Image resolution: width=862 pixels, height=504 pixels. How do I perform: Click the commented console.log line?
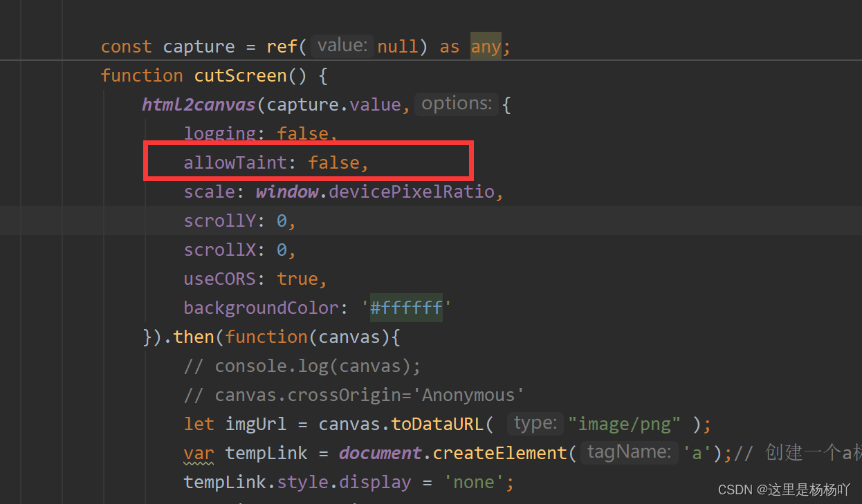302,365
